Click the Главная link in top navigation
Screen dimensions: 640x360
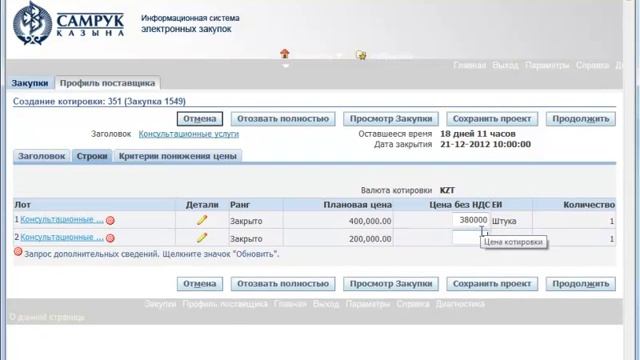tap(469, 65)
